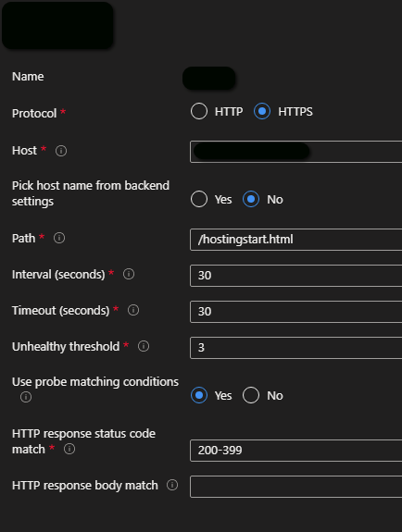Click the Use probe matching conditions label
This screenshot has height=532, width=402.
95,382
